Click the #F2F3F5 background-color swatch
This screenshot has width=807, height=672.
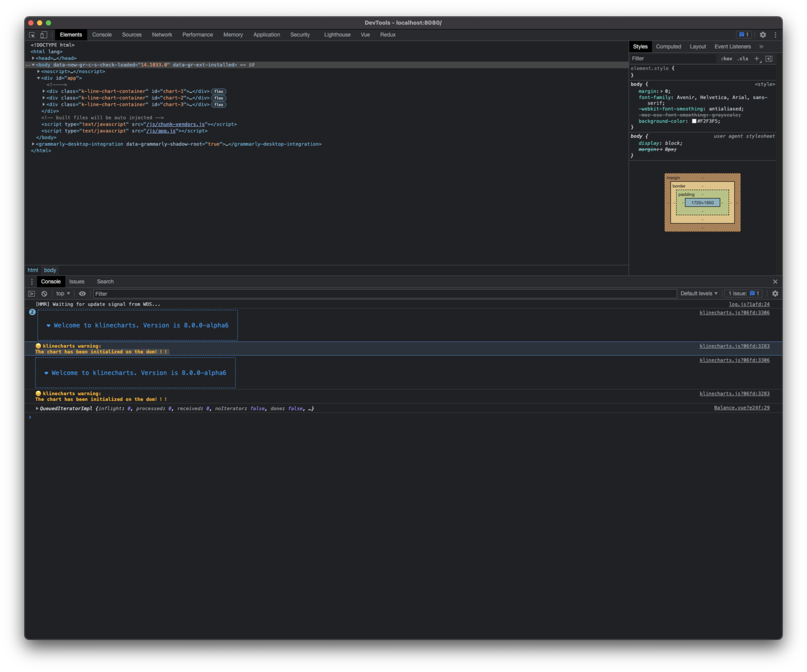pos(694,121)
